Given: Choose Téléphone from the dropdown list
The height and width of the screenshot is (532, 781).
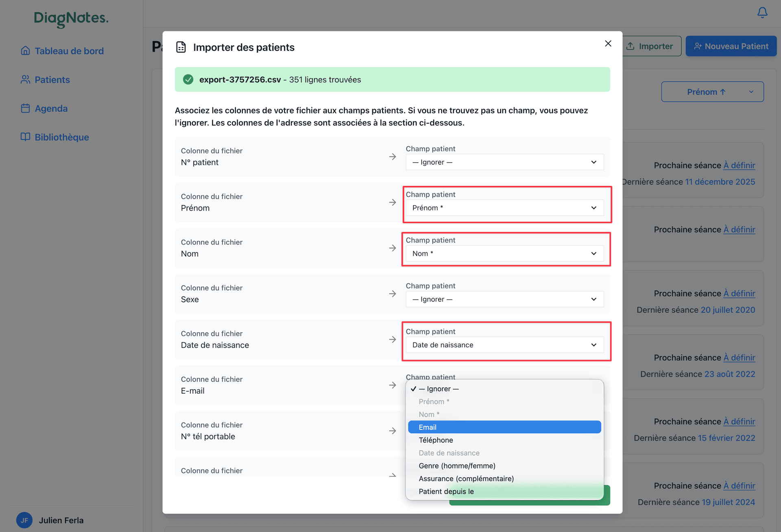Looking at the screenshot, I should click(x=436, y=440).
